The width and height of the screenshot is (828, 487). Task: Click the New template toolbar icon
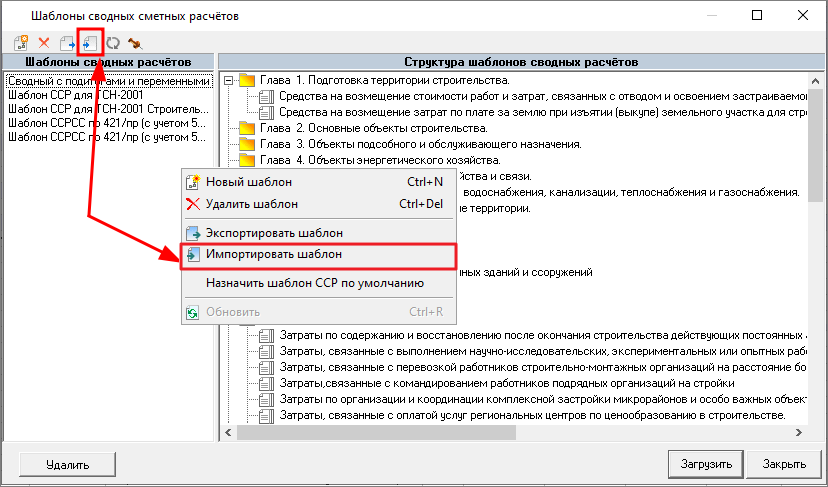[x=20, y=43]
